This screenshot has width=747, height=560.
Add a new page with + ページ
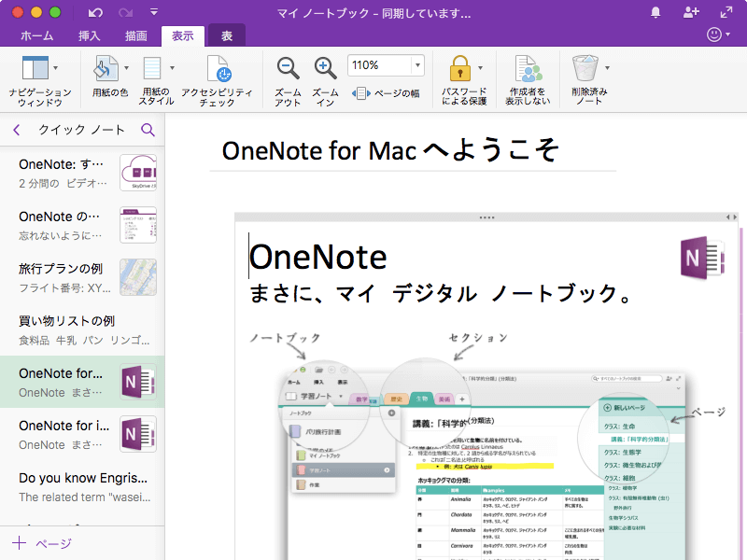pos(42,543)
